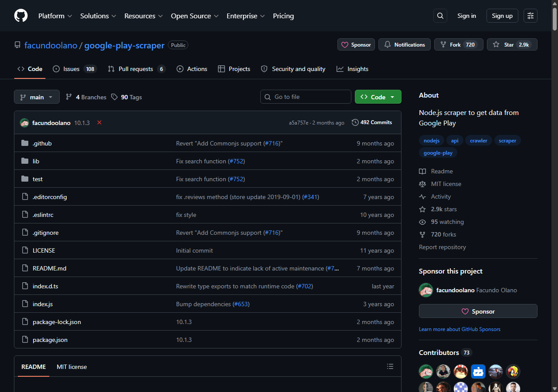This screenshot has width=558, height=392.
Task: Click the Report repository link
Action: 442,247
